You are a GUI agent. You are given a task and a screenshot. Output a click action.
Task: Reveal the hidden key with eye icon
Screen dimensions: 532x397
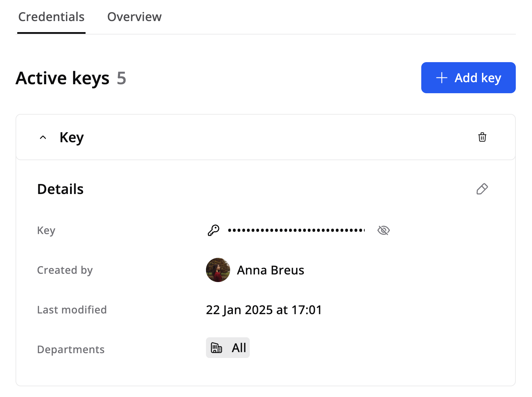pos(383,230)
